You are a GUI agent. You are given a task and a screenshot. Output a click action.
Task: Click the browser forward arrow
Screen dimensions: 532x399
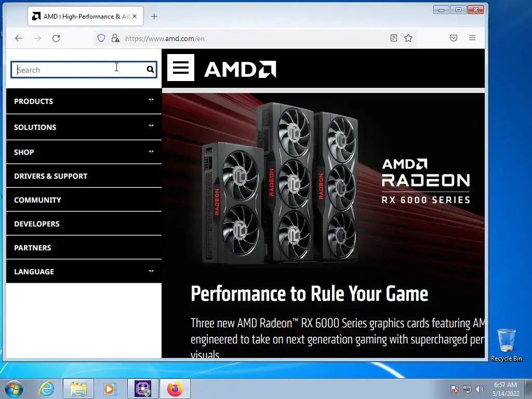[37, 38]
